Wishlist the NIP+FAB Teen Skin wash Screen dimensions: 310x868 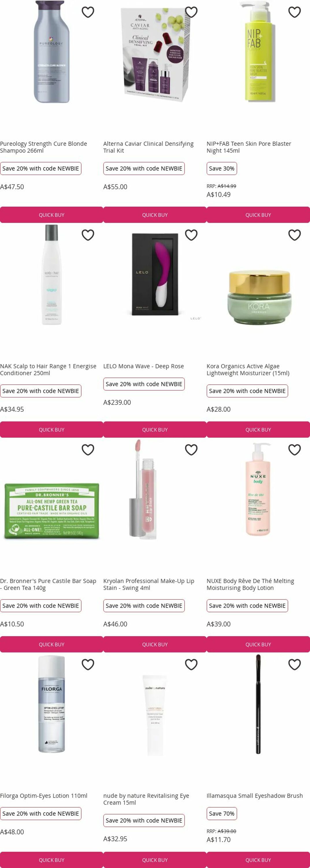(x=294, y=12)
